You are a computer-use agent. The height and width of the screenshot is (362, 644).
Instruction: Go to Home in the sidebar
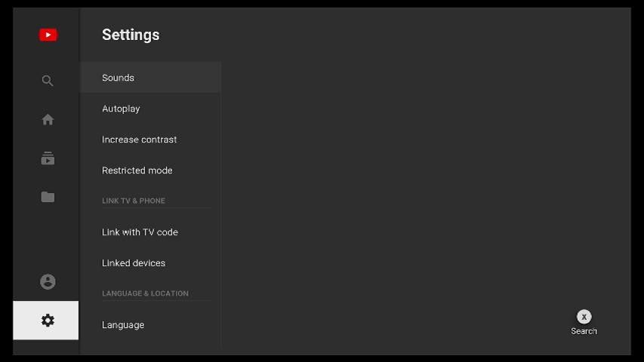[x=48, y=119]
